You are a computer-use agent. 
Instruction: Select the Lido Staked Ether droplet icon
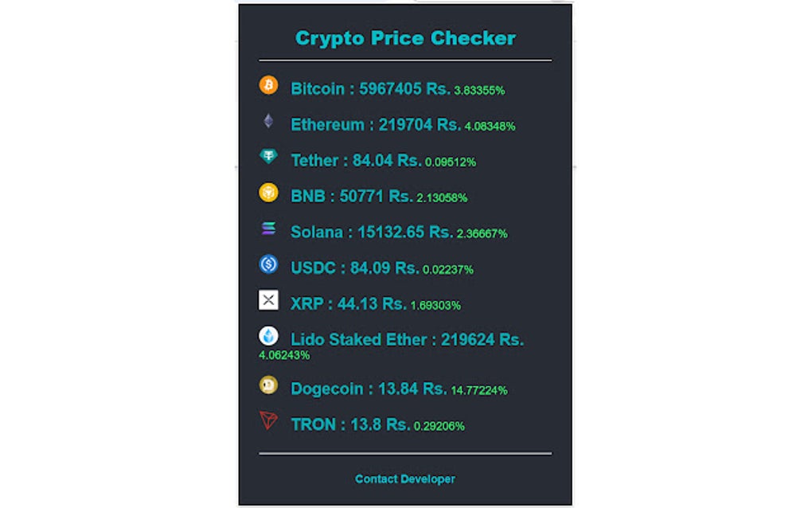click(x=269, y=337)
